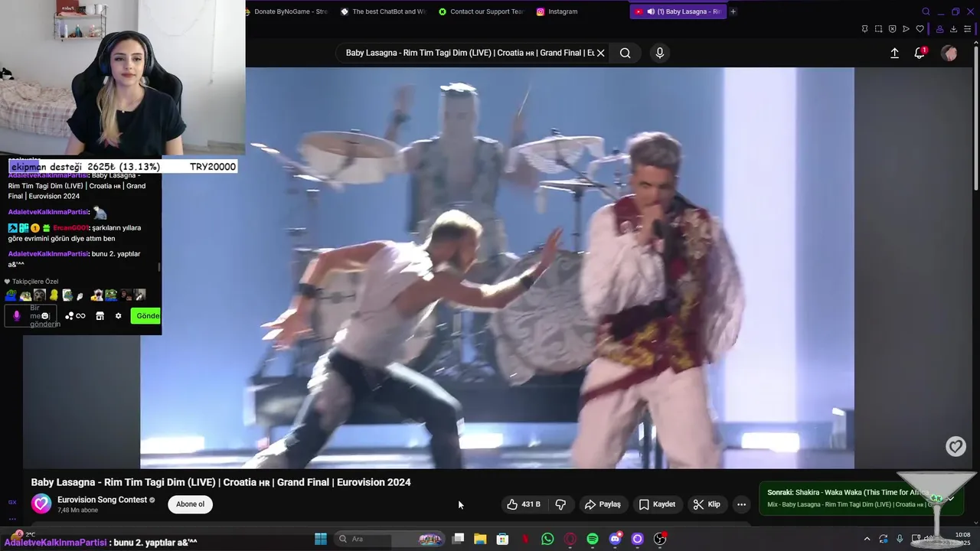
Task: Click the YouTube search magnifier button
Action: (x=626, y=53)
